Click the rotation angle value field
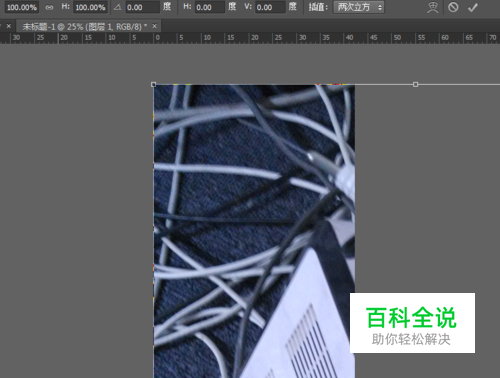Viewport: 500px width, 378px height. [142, 7]
